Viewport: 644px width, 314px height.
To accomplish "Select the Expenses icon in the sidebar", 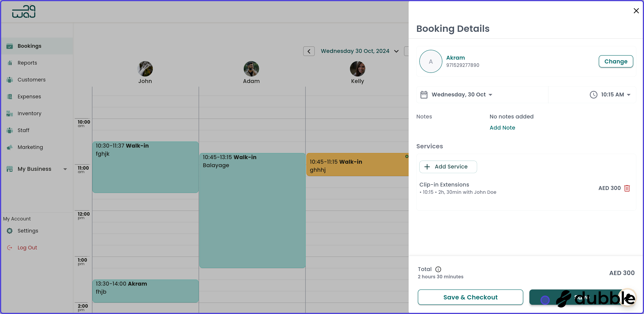I will [x=10, y=96].
